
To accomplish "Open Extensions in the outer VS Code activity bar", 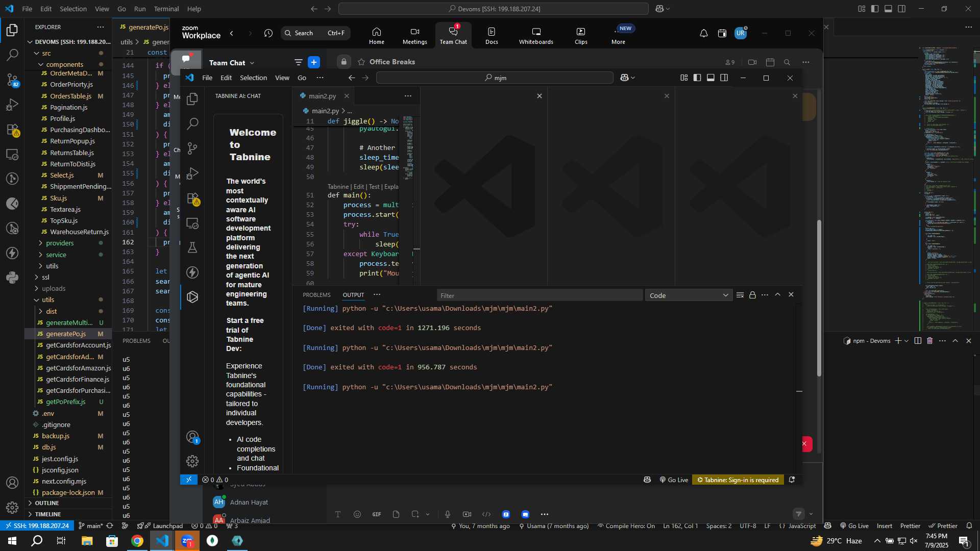I will pos(12,130).
